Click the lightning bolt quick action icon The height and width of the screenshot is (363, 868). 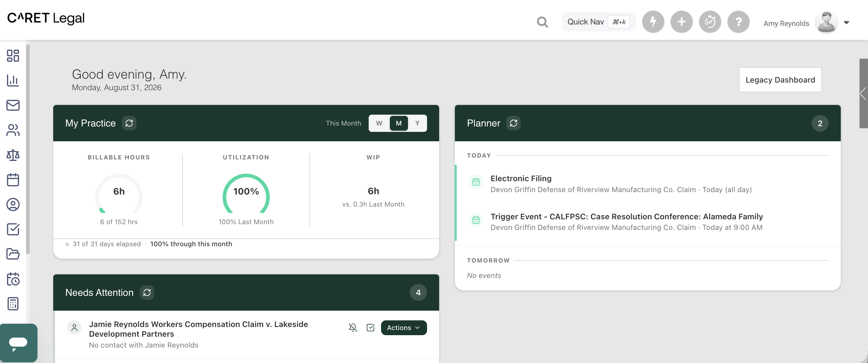tap(653, 22)
